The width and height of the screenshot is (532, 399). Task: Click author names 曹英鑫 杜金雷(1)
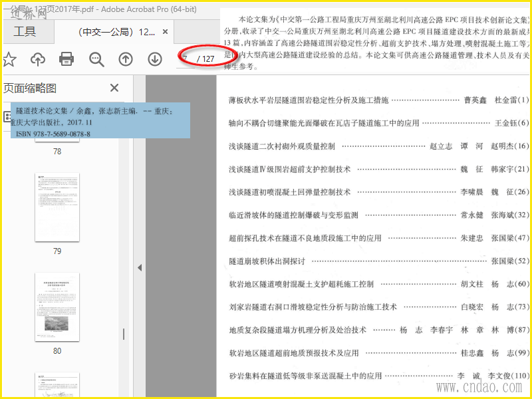[x=496, y=100]
